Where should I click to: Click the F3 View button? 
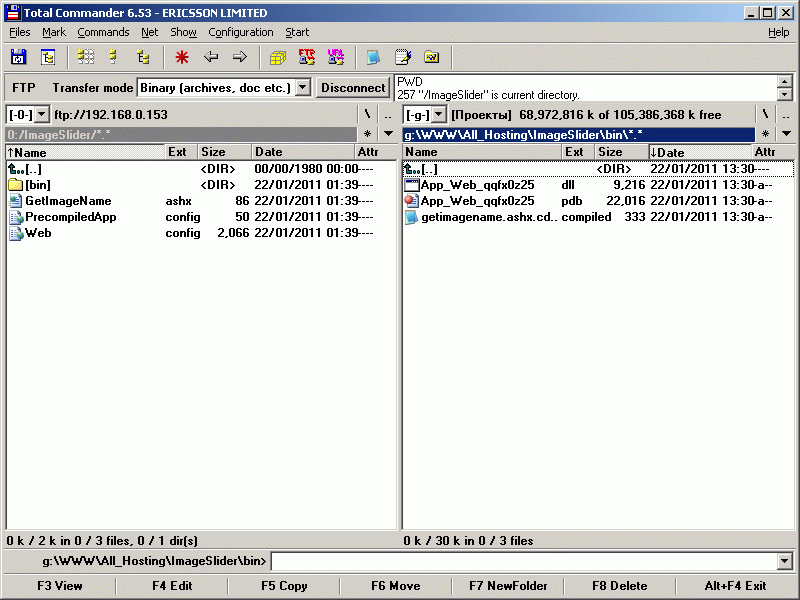[60, 586]
